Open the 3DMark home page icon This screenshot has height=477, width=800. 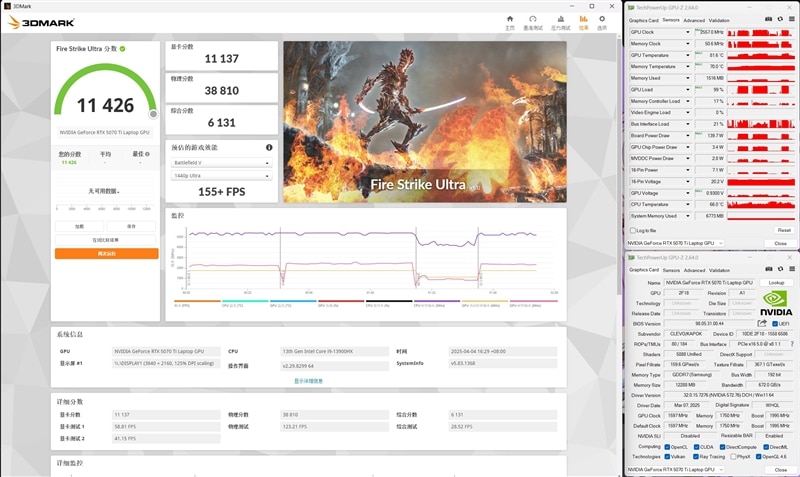510,19
